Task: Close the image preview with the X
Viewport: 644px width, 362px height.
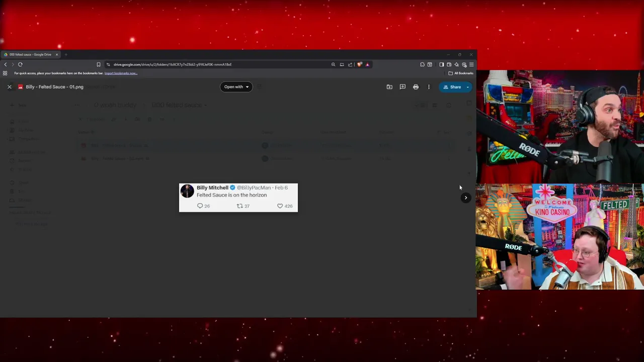Action: pyautogui.click(x=9, y=87)
